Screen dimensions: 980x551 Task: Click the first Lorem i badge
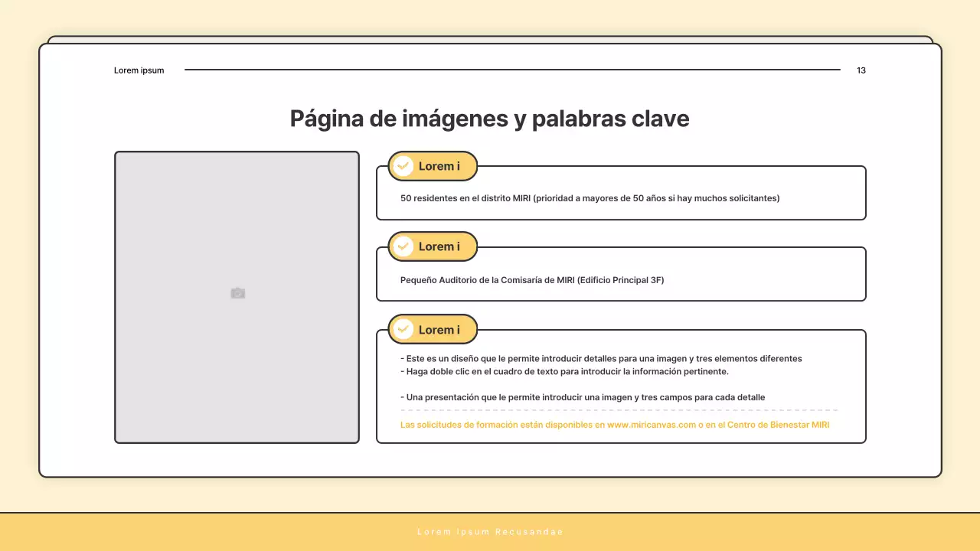433,166
